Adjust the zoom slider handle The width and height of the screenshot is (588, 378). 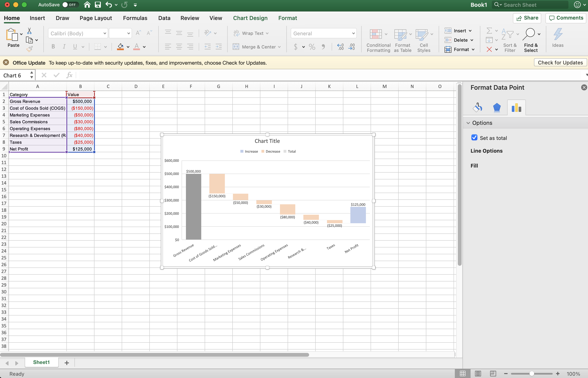click(531, 374)
